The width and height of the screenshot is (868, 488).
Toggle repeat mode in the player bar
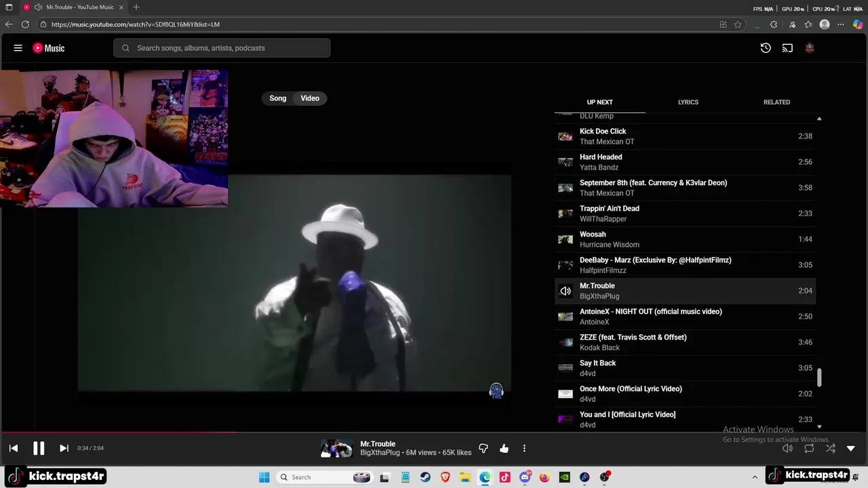point(809,448)
